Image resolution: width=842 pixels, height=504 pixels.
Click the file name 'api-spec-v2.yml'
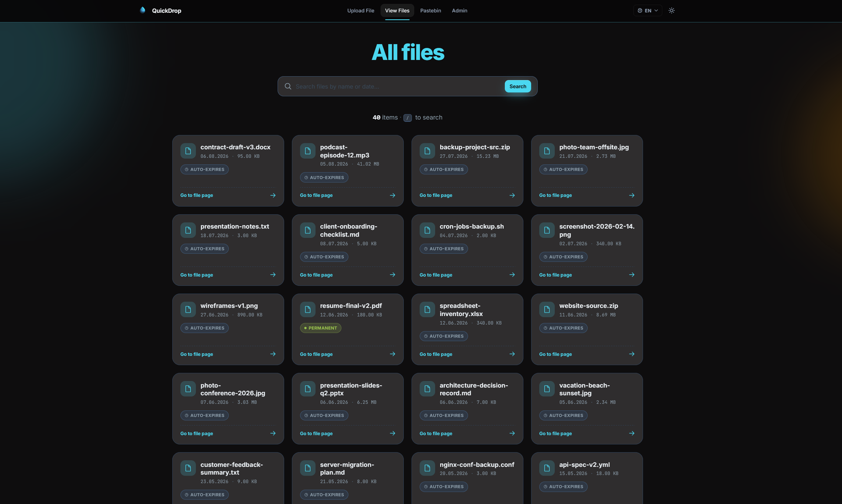(584, 465)
